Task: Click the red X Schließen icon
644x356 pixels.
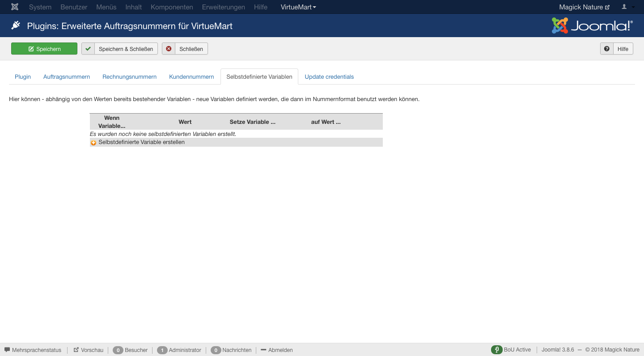Action: point(169,49)
